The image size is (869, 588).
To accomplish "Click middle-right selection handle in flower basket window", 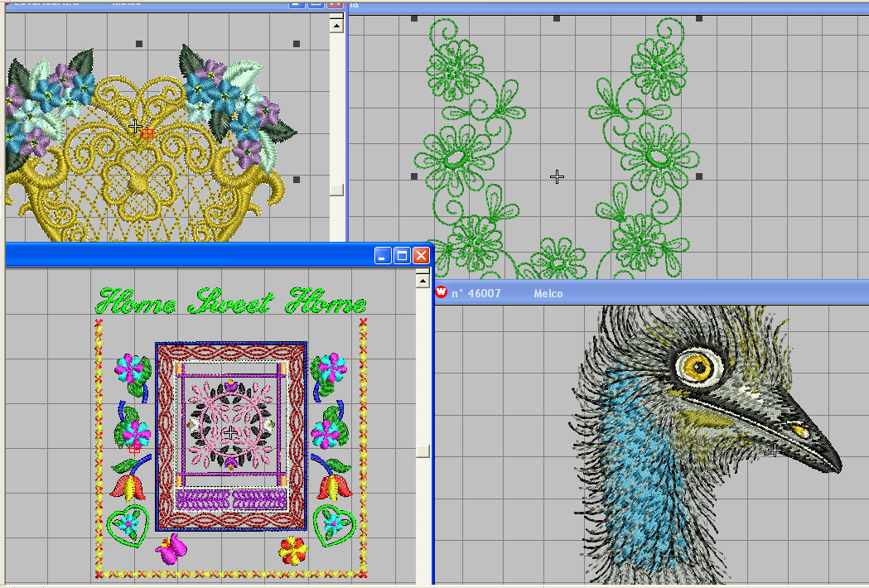I will click(x=297, y=180).
